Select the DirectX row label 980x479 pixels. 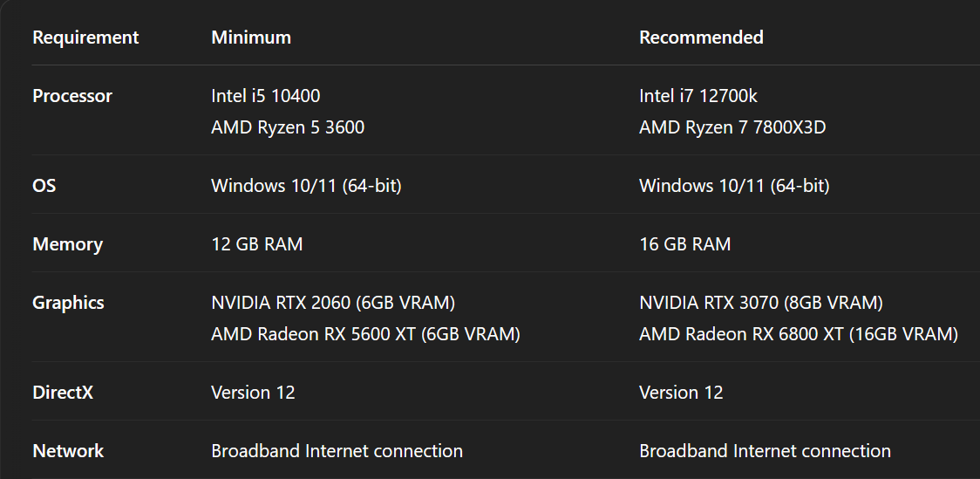tap(63, 393)
